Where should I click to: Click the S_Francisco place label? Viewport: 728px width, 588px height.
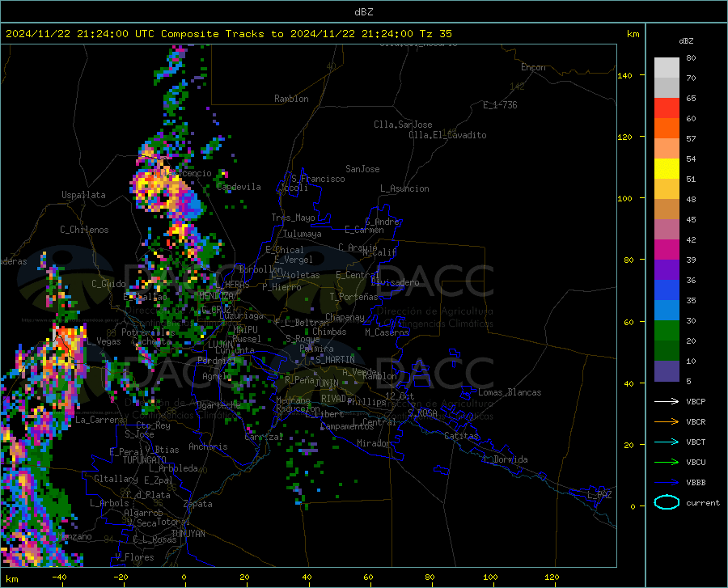pyautogui.click(x=318, y=179)
